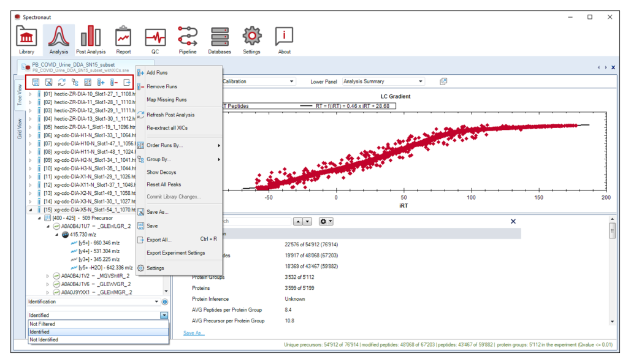Switch to the Grid View side tab
The height and width of the screenshot is (364, 631).
coord(20,129)
